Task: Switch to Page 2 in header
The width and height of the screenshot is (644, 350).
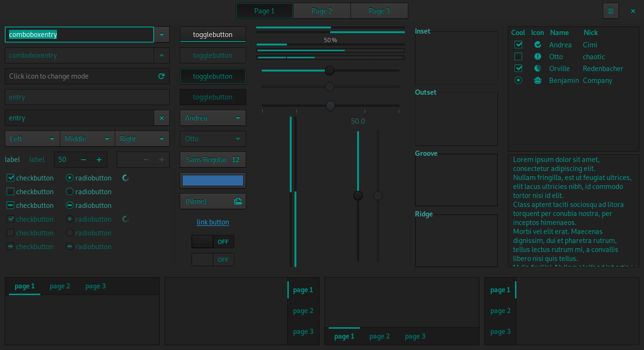Action: pos(322,11)
